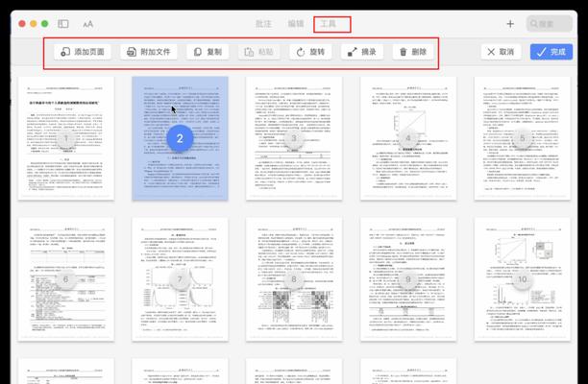Select highlighted page 2 thumbnail

tap(180, 138)
